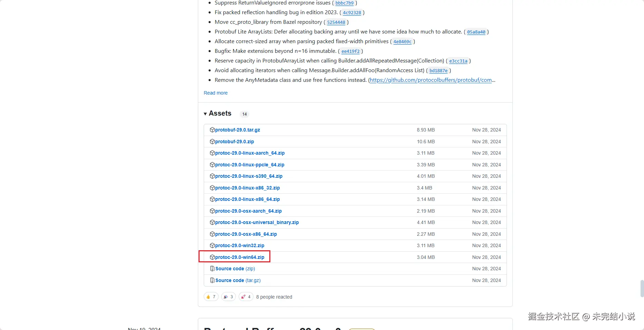
Task: Click package icon beside protoc-29.0-osx-aarch_64.zip
Action: (212, 211)
